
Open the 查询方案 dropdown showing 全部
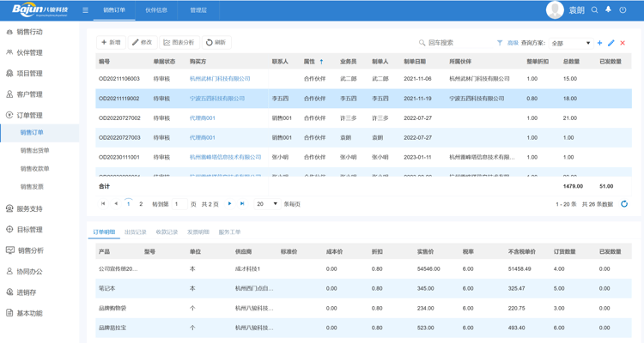coord(571,43)
